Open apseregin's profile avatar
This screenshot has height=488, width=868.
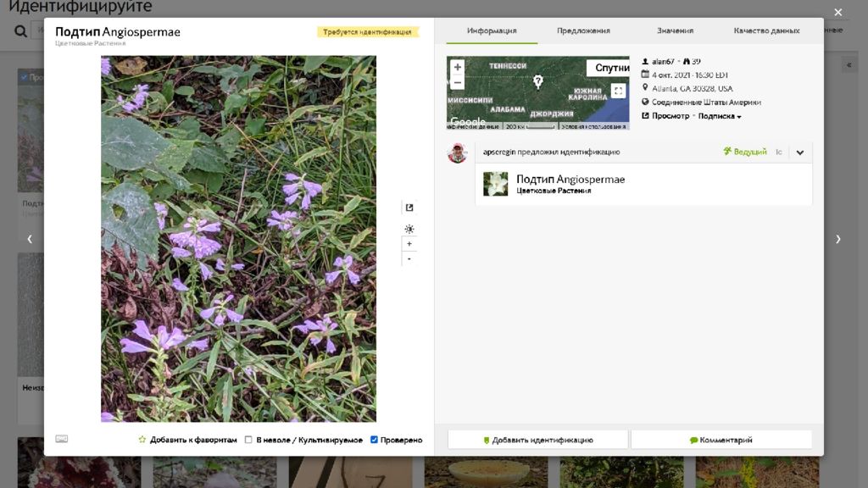click(x=457, y=152)
